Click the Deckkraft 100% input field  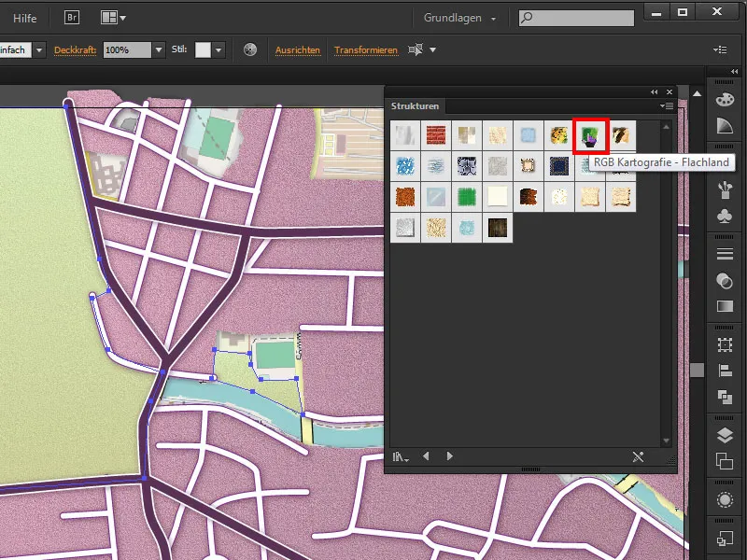click(x=127, y=49)
